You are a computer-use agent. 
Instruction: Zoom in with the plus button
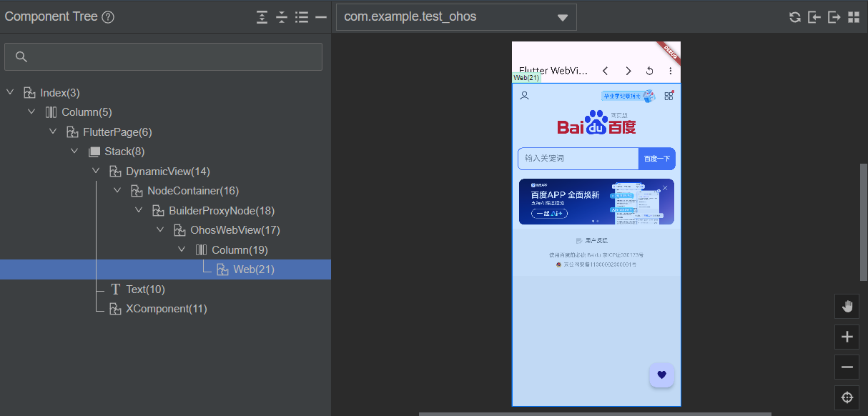(x=847, y=337)
